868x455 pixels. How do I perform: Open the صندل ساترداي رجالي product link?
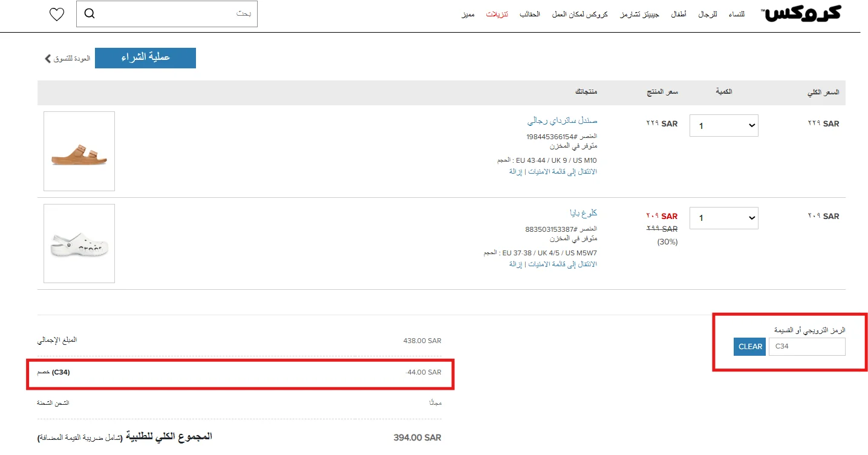[562, 120]
